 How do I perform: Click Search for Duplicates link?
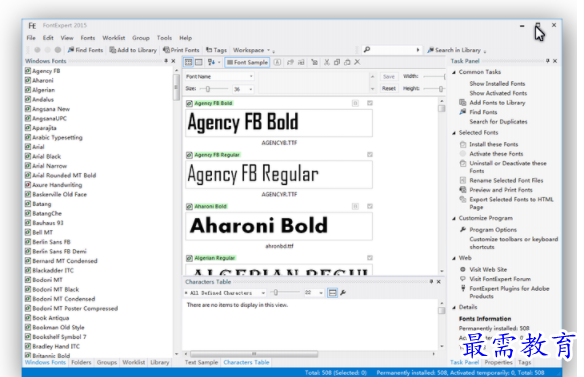[x=498, y=121]
